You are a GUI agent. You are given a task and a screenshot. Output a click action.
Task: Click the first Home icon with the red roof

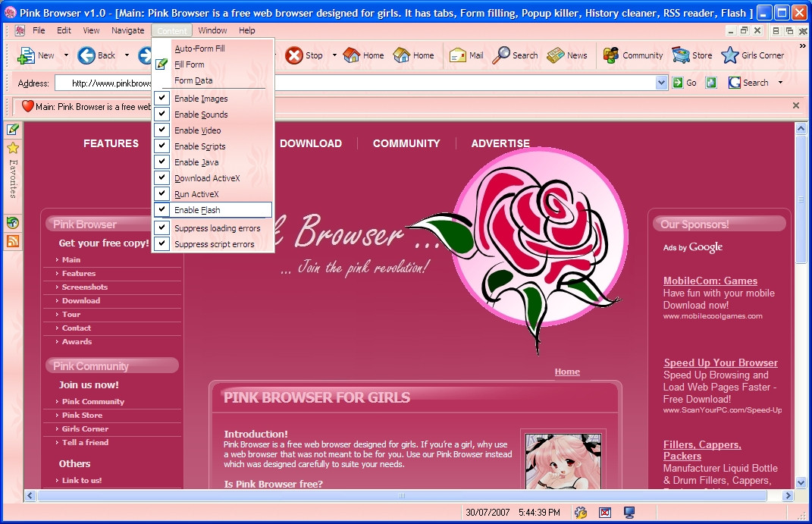click(x=352, y=55)
